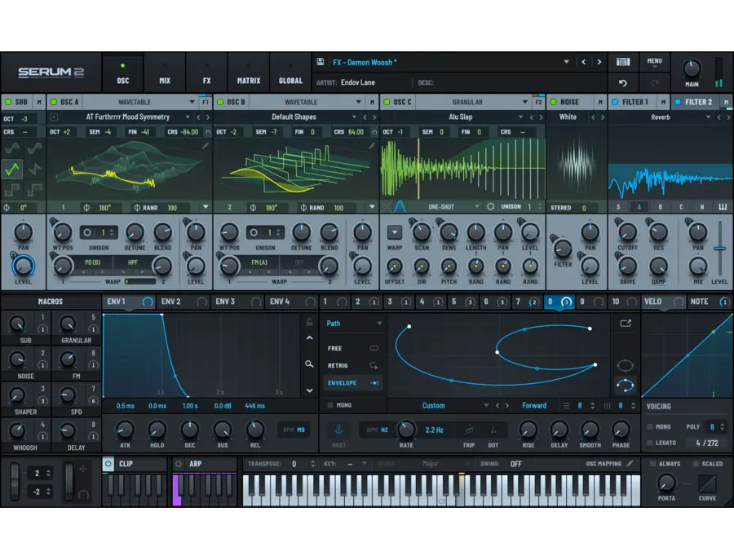
Task: Select the ENVELOPE LFO mode
Action: [353, 382]
